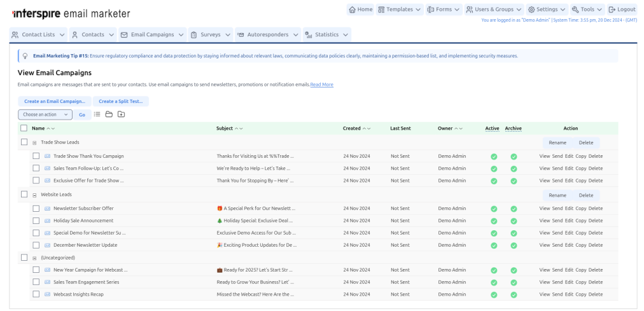The width and height of the screenshot is (644, 311).
Task: Click Send for Sales Team Engagement Series
Action: pos(557,282)
